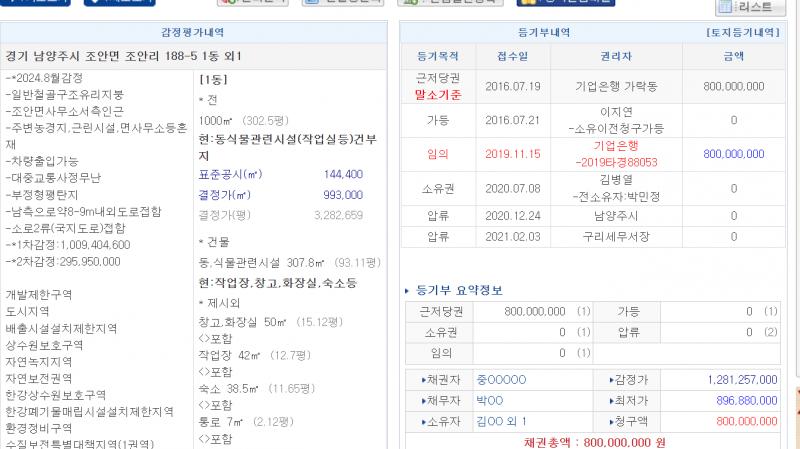Click the arrow bullet before 등기부 요약정보
The image size is (800, 449).
[x=407, y=291]
